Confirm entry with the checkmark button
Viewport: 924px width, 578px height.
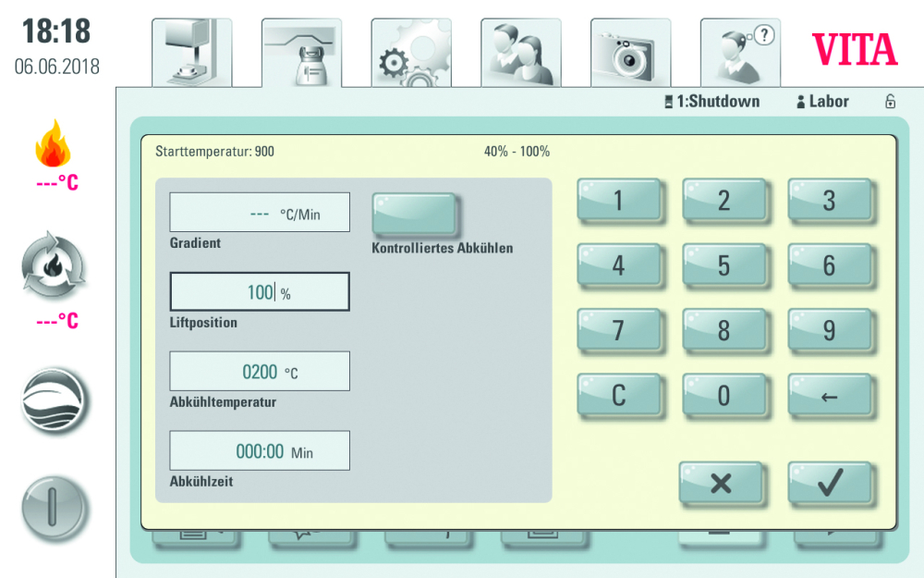[829, 483]
